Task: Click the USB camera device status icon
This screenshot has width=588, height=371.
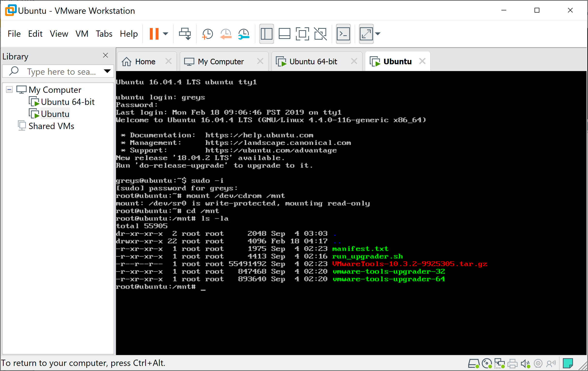Action: click(x=538, y=364)
